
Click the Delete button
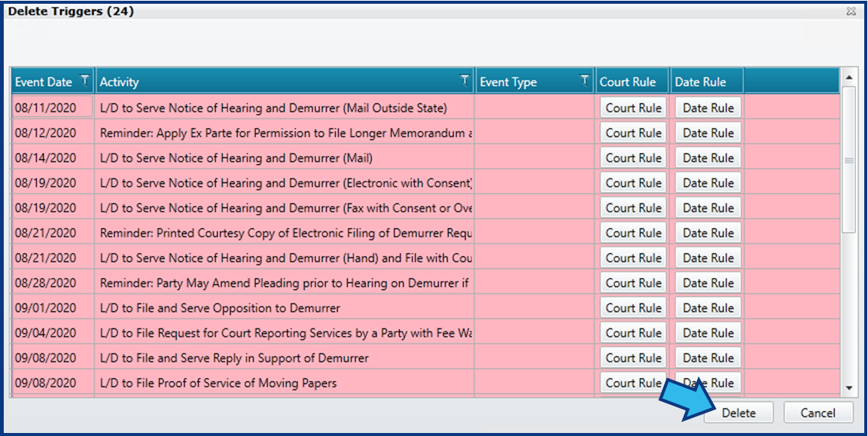pos(739,413)
